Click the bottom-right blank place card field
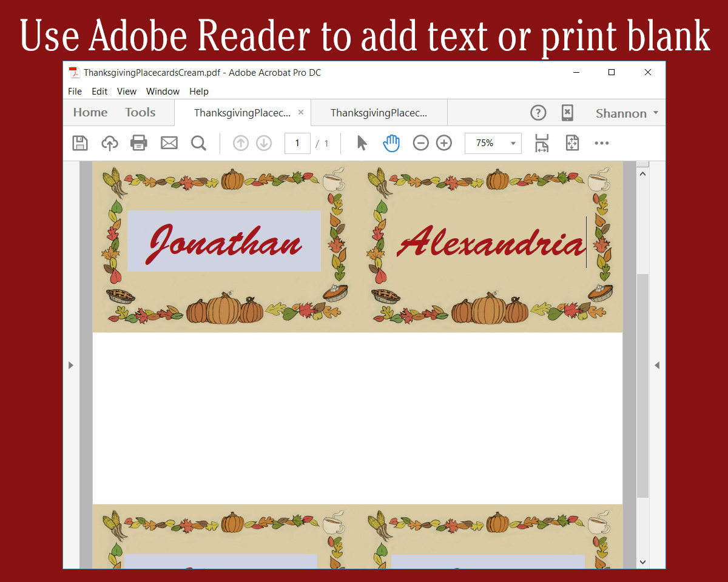The image size is (728, 582). (488, 561)
